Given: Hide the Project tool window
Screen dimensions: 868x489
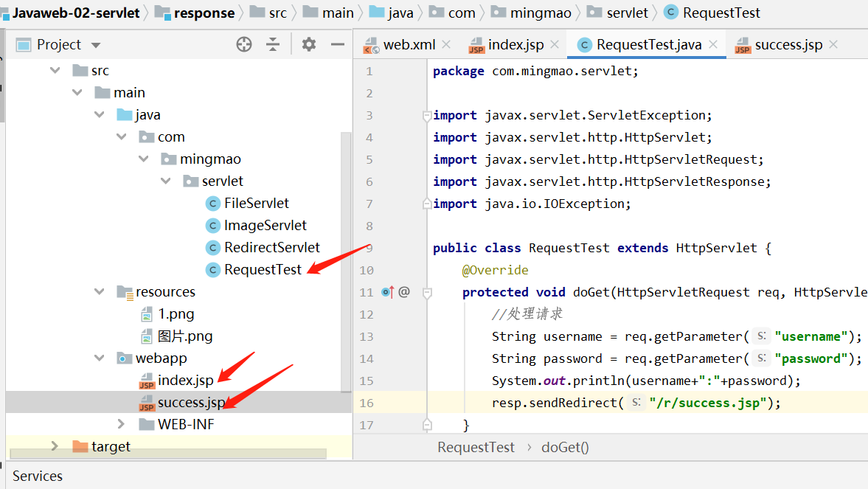Looking at the screenshot, I should click(x=338, y=45).
